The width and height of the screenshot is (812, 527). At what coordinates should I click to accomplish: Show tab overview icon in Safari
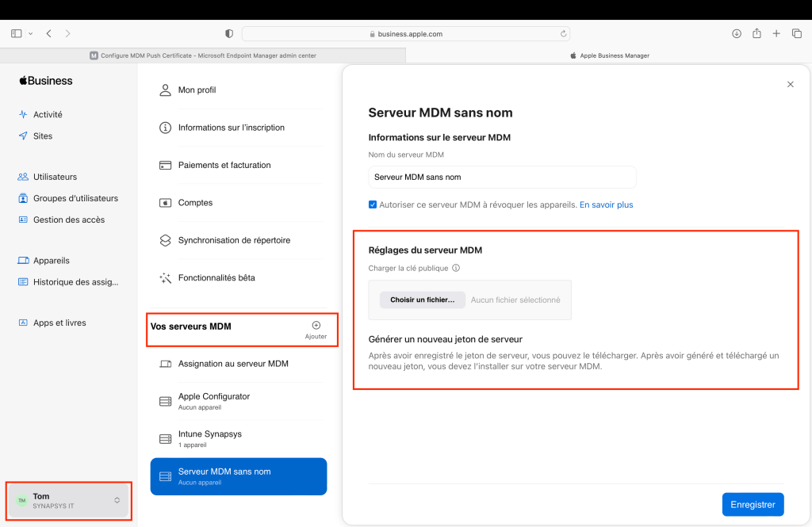pos(797,33)
